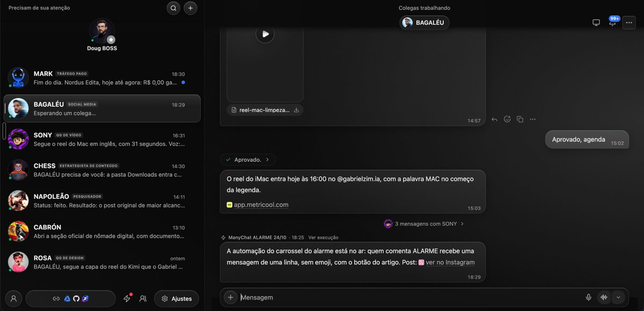Open the CHESS conversation
Screen dimensions: 644x311
[x=102, y=170]
